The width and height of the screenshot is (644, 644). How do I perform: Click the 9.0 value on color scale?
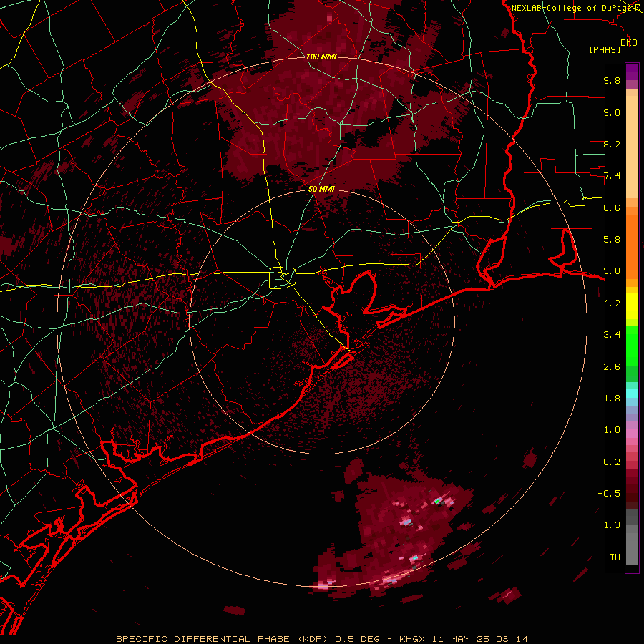click(612, 112)
